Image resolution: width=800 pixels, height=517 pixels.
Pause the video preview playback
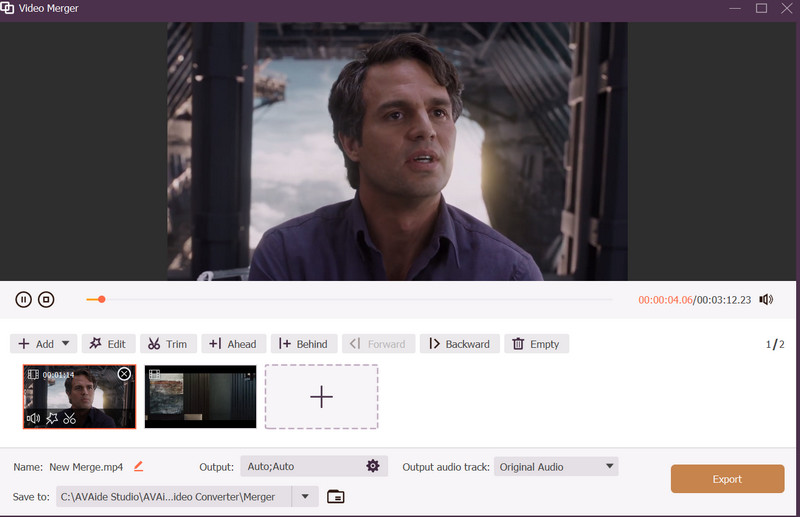pyautogui.click(x=23, y=300)
